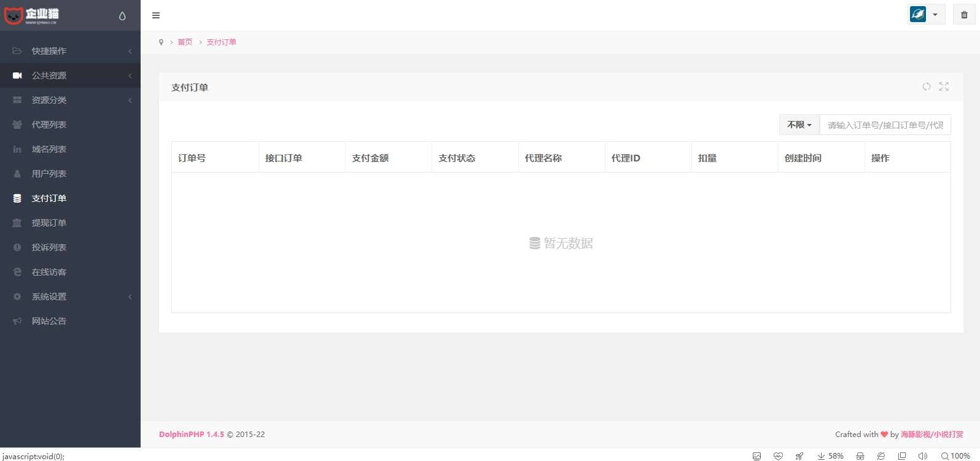
Task: Click the order number search input field
Action: [x=885, y=125]
